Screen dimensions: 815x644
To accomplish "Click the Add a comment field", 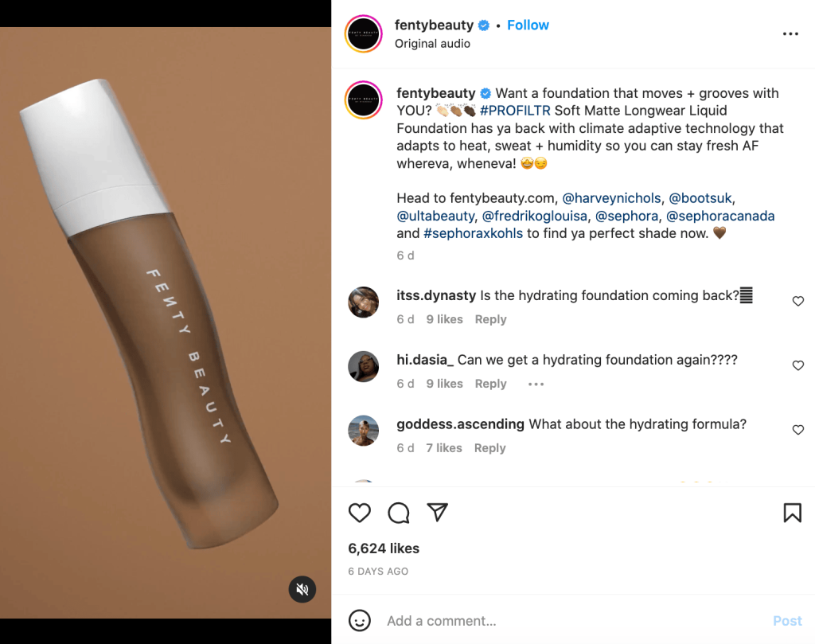I will (557, 621).
